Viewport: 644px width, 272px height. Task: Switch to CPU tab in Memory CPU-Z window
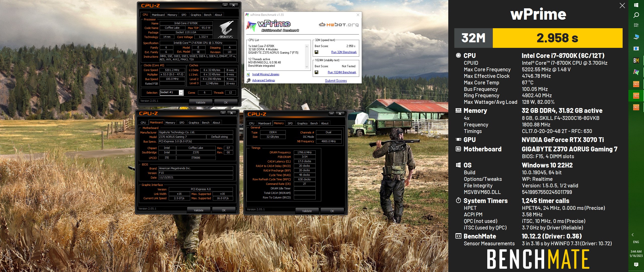(x=252, y=123)
